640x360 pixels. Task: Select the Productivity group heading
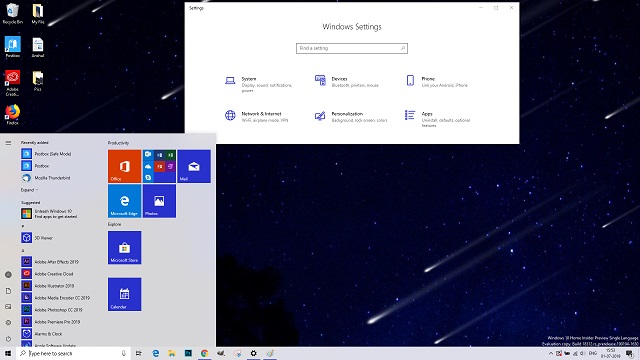pos(118,143)
